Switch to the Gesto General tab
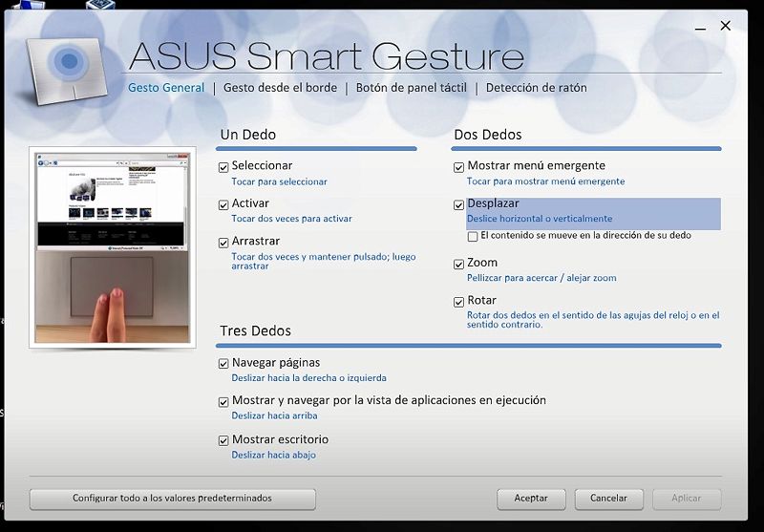The height and width of the screenshot is (532, 764). (166, 88)
